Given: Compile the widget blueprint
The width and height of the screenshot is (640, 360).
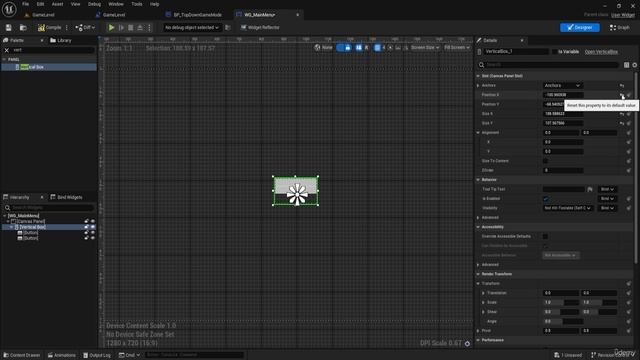Looking at the screenshot, I should (x=49, y=28).
